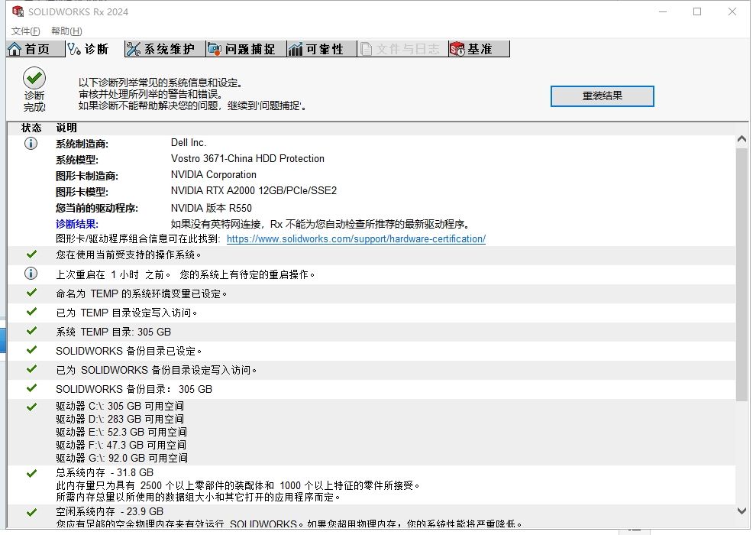Image resolution: width=756 pixels, height=535 pixels.
Task: Select NVIDIA RTX A2000 12GB/PCIe/SSE2 text
Action: tap(254, 190)
